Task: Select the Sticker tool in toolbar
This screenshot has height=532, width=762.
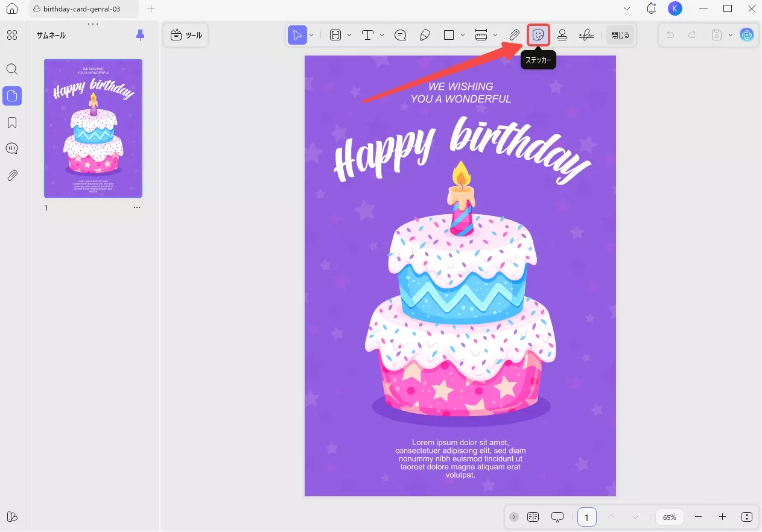Action: 538,35
